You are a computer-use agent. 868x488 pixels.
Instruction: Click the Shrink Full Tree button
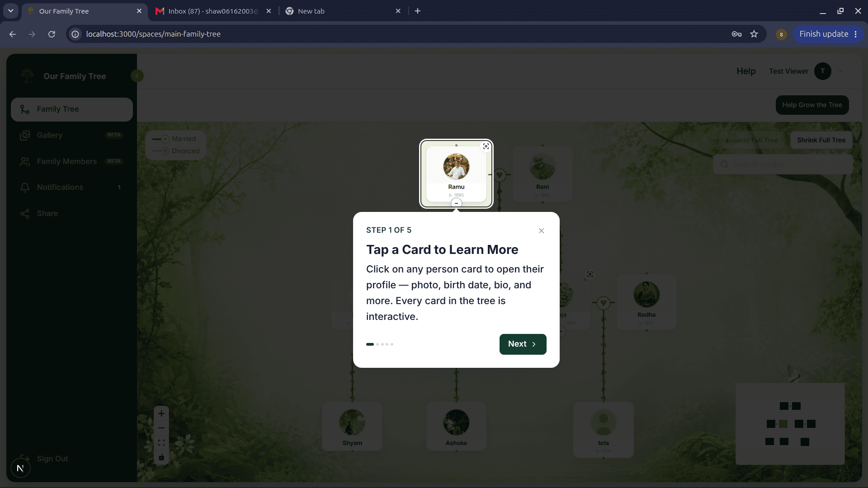(x=821, y=140)
